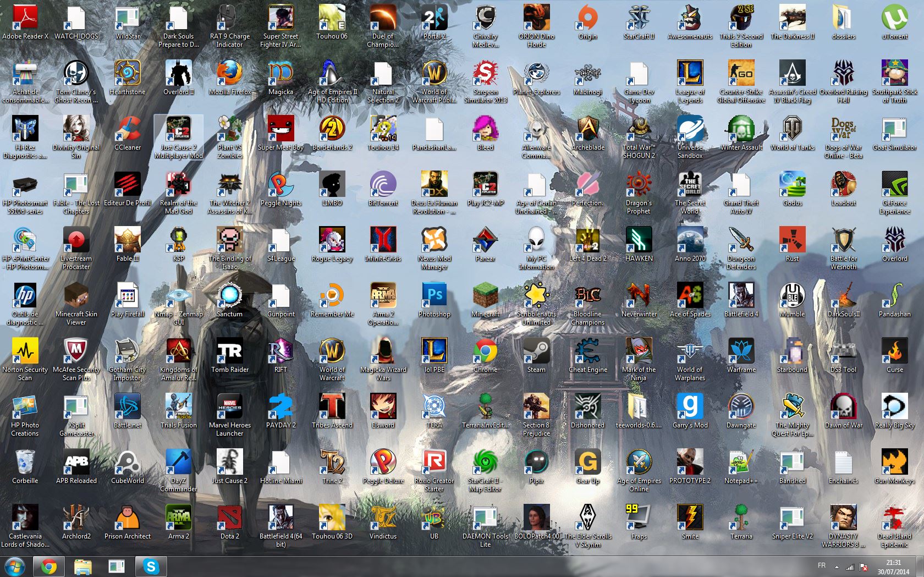Open the Cheat Engine icon

coord(588,355)
